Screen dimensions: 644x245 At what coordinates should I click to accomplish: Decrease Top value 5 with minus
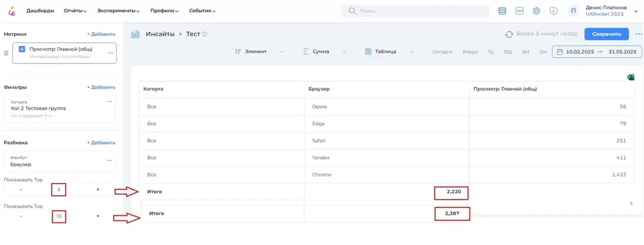coord(21,190)
